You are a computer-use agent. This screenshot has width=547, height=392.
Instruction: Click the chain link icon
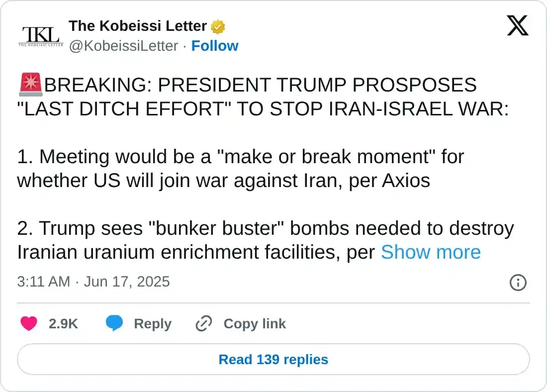(204, 324)
